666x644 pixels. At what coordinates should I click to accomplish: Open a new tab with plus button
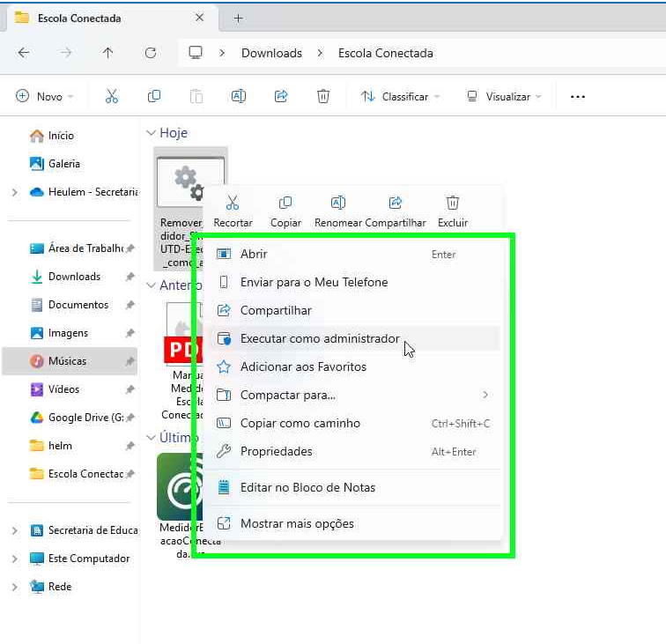(x=238, y=19)
